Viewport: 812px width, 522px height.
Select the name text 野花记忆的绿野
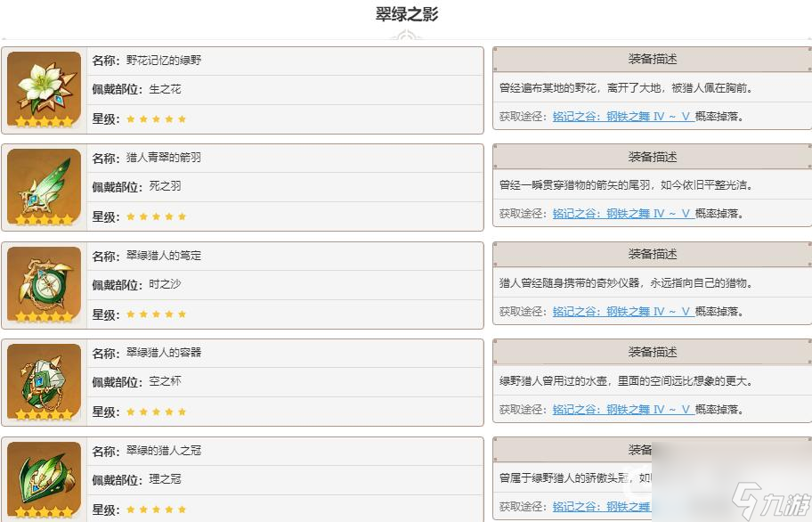coord(164,60)
